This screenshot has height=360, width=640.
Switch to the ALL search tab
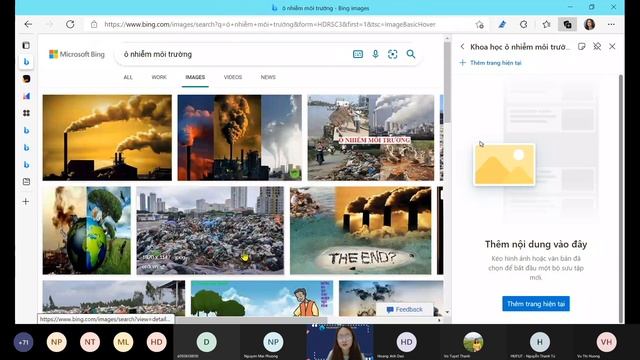tap(128, 77)
